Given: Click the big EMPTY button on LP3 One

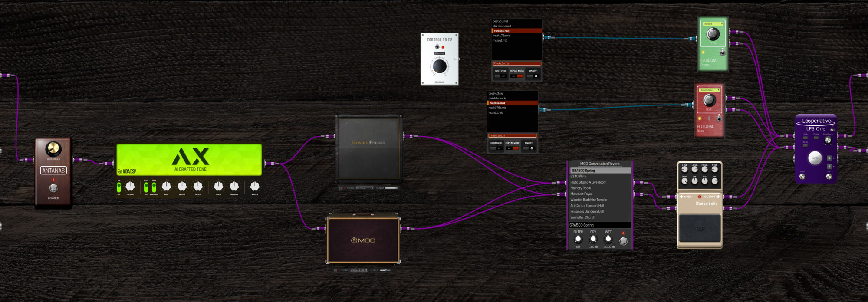Looking at the screenshot, I should click(815, 158).
